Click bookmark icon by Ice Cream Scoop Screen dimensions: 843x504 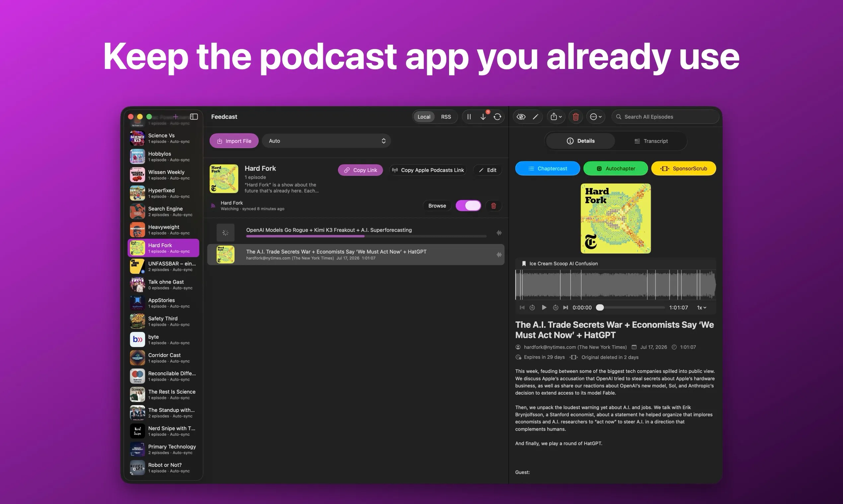524,264
